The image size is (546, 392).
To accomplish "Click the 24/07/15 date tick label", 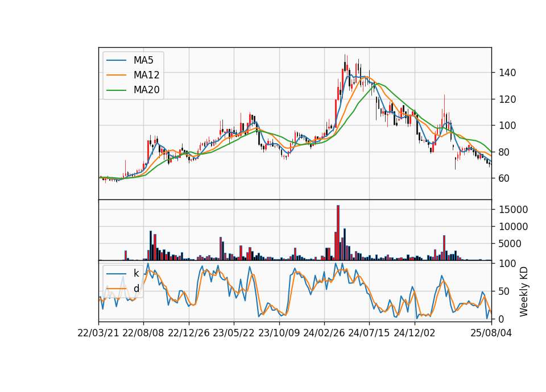I will [369, 333].
